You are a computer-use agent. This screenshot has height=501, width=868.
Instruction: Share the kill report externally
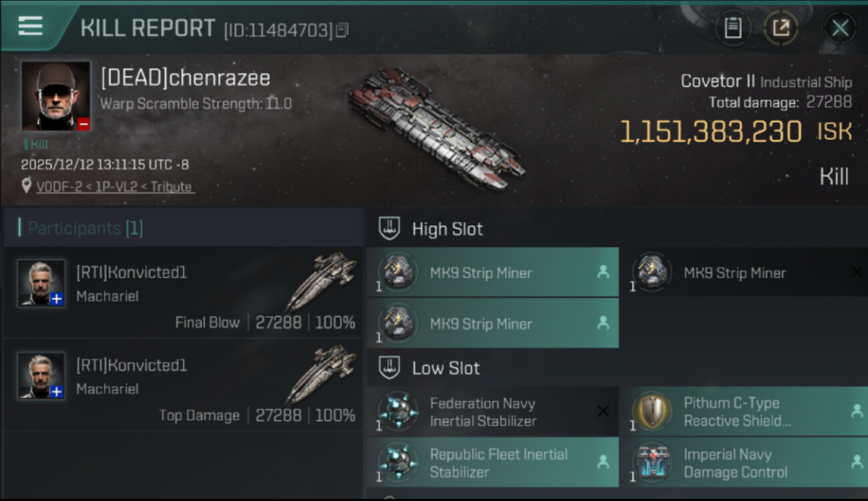[x=781, y=28]
